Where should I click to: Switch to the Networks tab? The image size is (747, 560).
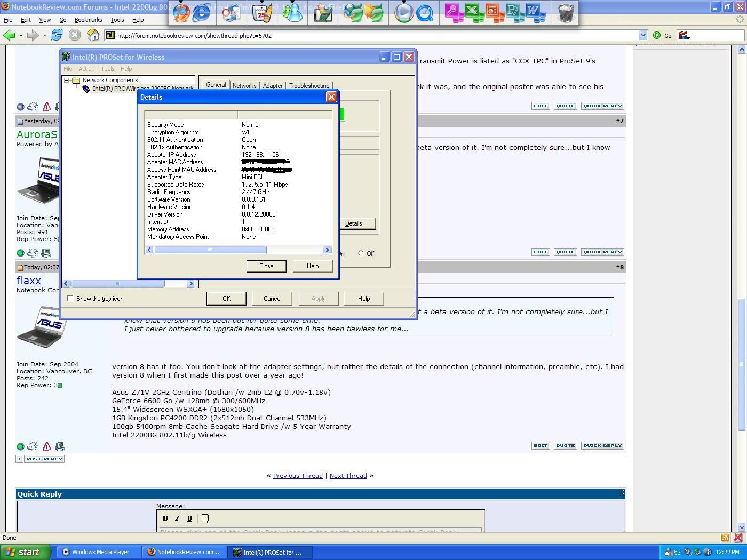pyautogui.click(x=244, y=86)
